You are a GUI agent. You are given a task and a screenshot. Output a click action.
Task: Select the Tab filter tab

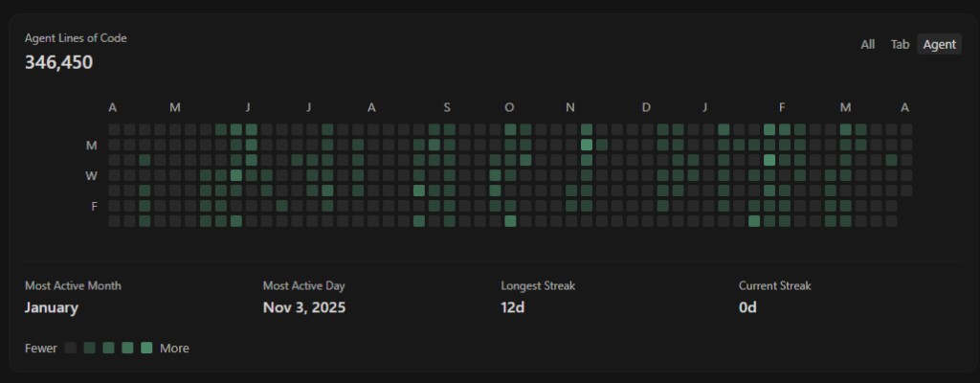[900, 44]
